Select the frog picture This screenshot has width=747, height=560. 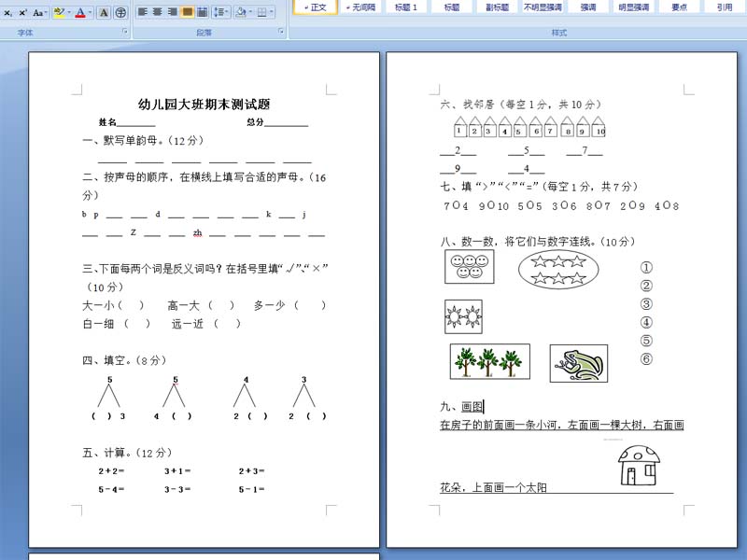click(x=578, y=363)
